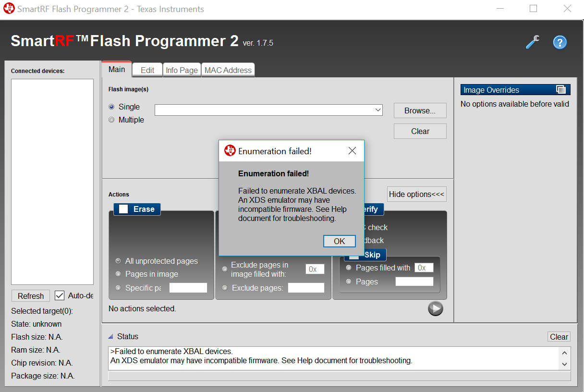Clear the Status log

559,337
